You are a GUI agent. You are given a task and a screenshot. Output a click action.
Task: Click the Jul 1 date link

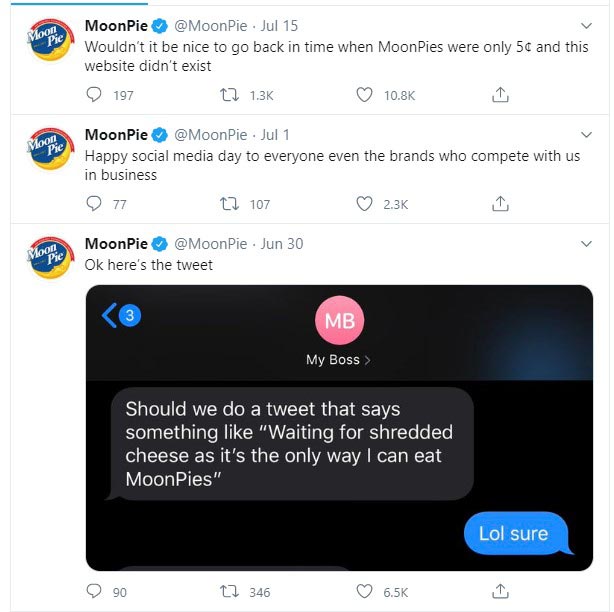pos(274,135)
